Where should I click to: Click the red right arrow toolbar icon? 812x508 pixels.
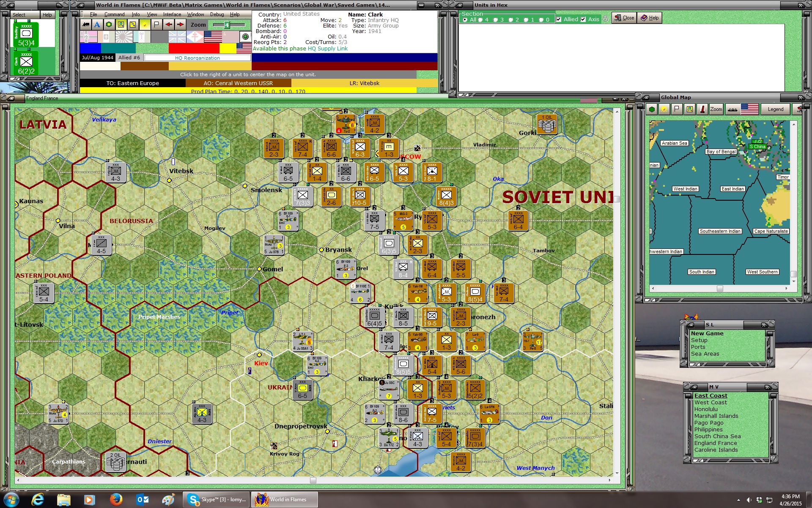pos(180,25)
